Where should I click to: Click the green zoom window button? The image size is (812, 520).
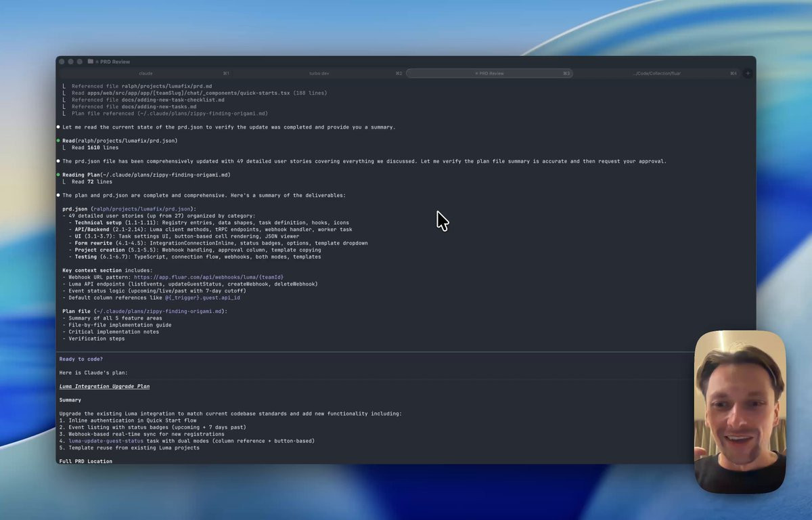[x=79, y=62]
